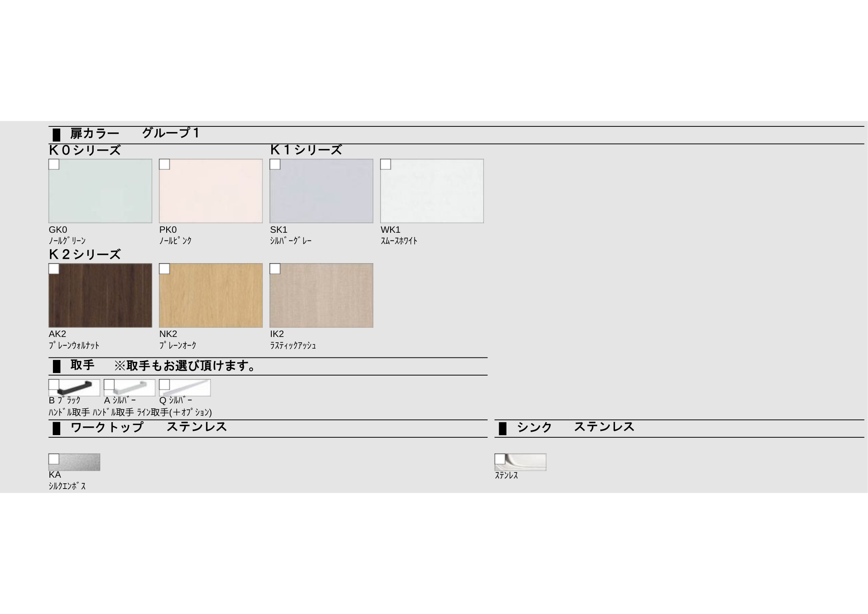Screen dimensions: 868x614
Task: Check the IK2 Rustic Ash checkbox
Action: [x=275, y=269]
